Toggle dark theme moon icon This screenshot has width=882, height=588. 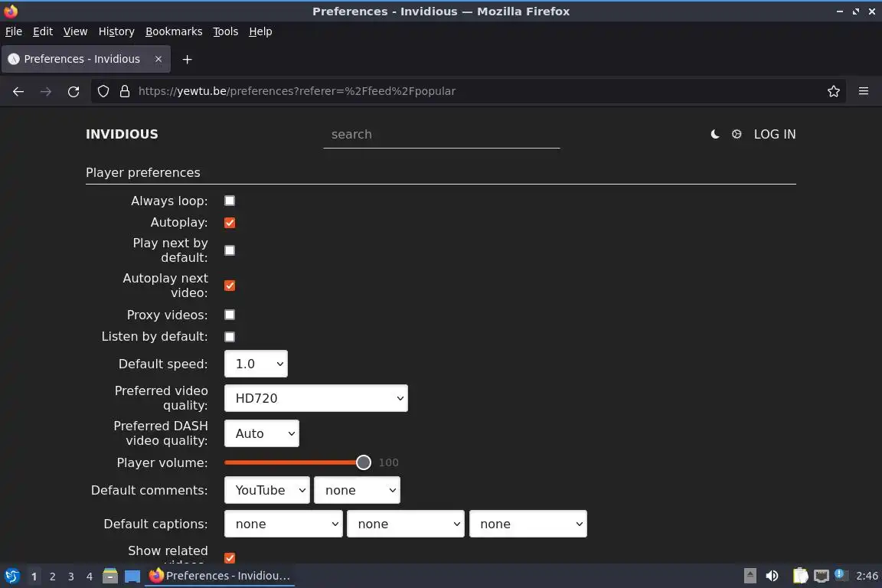click(x=715, y=134)
